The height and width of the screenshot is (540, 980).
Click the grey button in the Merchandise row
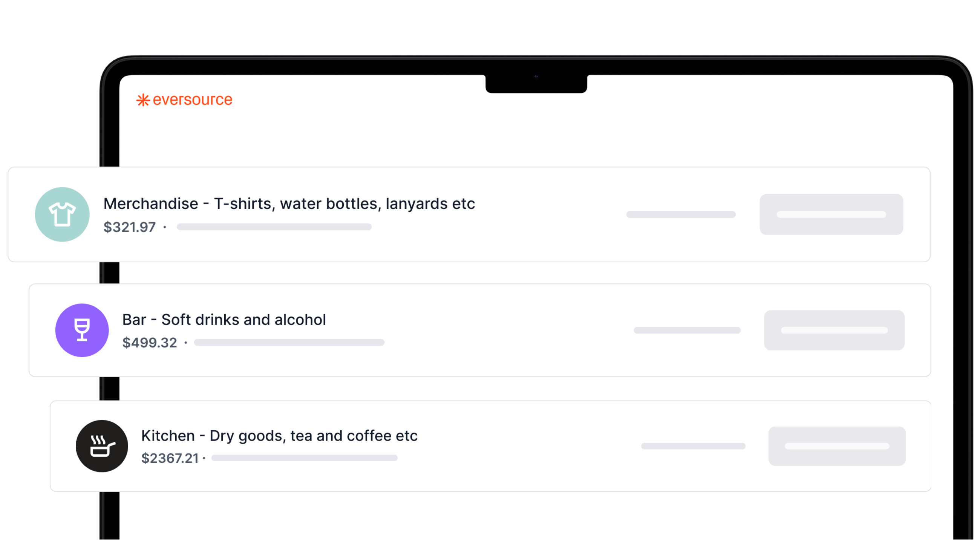point(831,214)
